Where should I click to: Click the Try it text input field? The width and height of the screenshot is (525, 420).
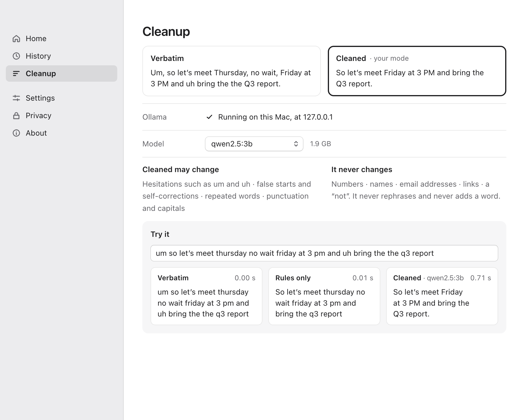(324, 253)
